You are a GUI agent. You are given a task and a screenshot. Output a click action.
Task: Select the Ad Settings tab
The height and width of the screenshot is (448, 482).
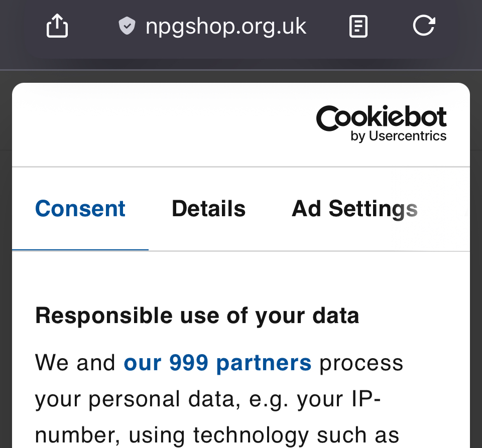(354, 209)
